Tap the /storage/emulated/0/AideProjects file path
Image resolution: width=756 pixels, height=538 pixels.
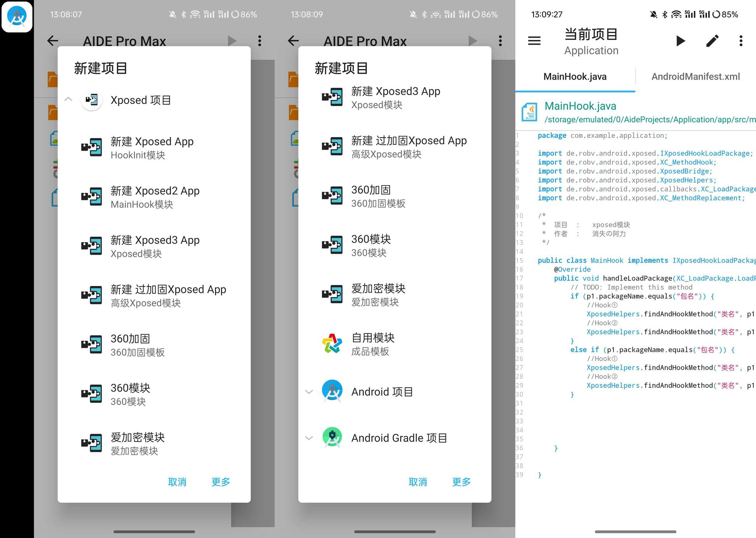tap(650, 120)
